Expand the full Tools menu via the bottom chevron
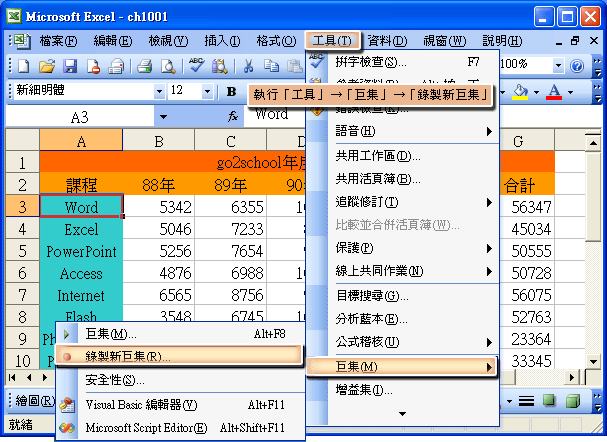 402,414
